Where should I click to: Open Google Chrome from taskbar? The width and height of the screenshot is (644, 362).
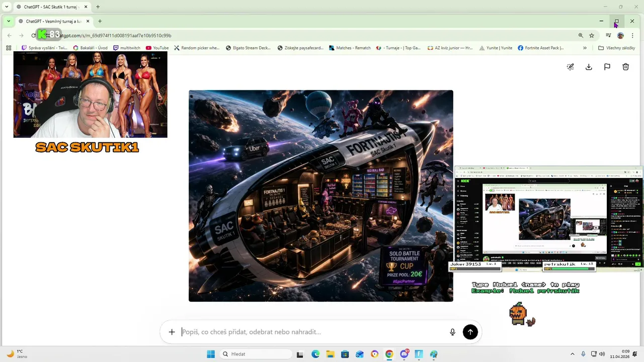coord(389,354)
